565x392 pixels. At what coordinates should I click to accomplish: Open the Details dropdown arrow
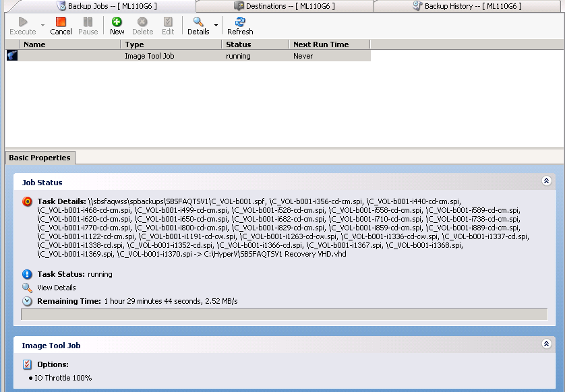coord(215,26)
